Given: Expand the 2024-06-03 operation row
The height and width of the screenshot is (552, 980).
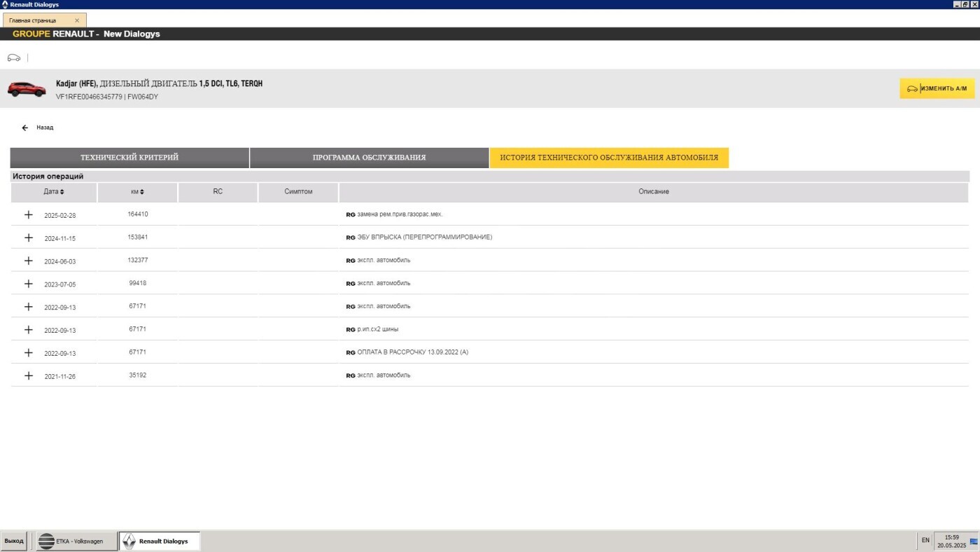Looking at the screenshot, I should click(29, 261).
